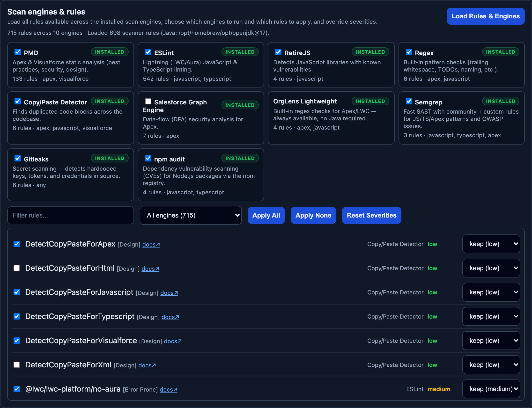Enable the Salesforce Graph Engine checkbox
The width and height of the screenshot is (532, 408).
[148, 102]
